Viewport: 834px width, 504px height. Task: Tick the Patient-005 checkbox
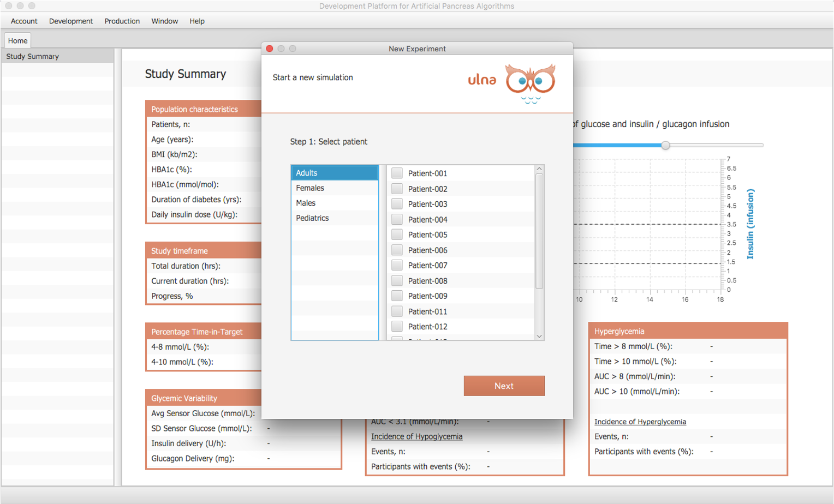397,235
